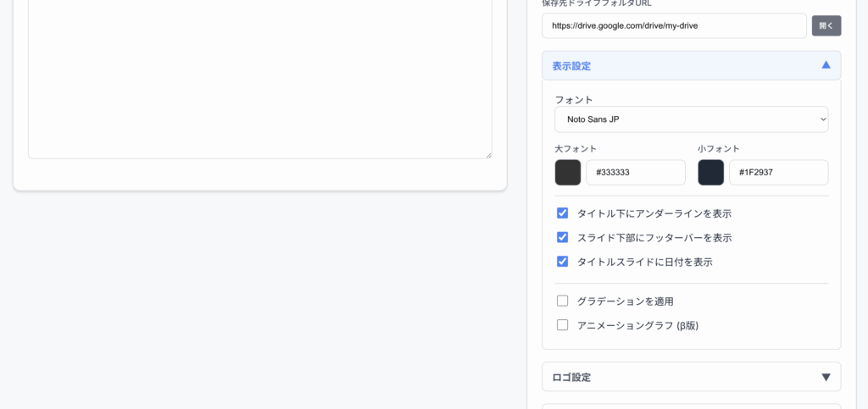Check the アニメーショングラフ (β版) checkbox

[562, 325]
